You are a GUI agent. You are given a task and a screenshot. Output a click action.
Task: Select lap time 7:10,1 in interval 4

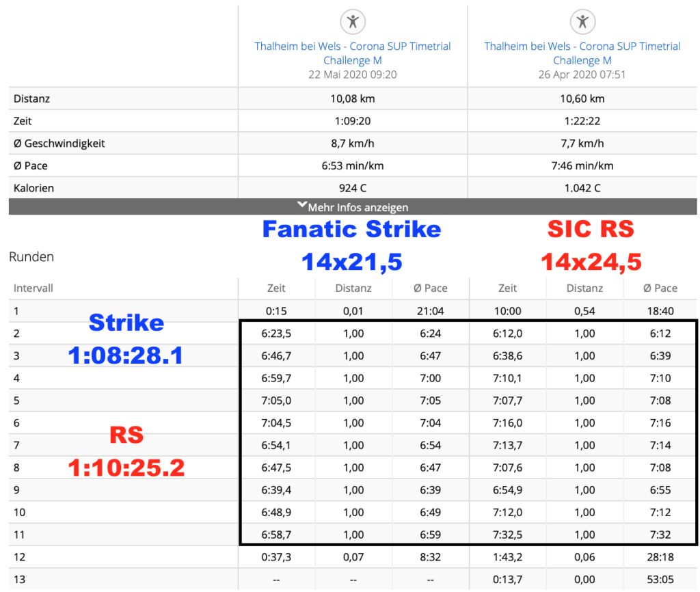click(508, 378)
